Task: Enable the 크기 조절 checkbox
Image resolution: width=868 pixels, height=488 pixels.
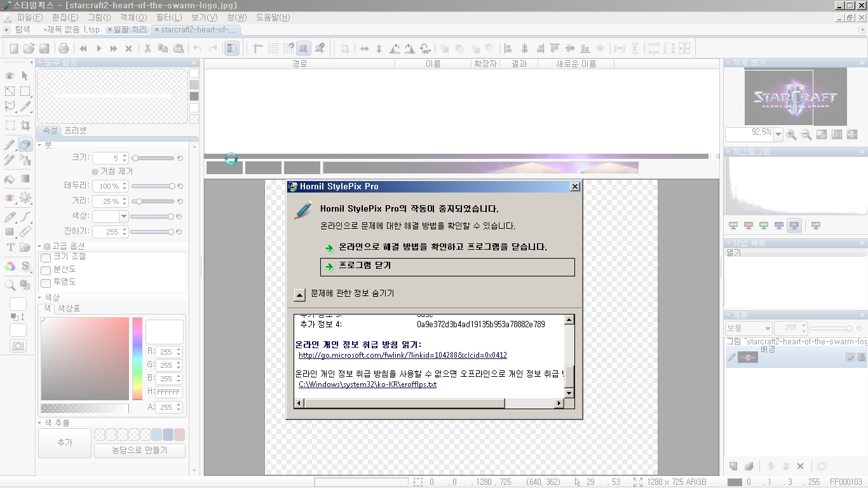Action: click(46, 257)
